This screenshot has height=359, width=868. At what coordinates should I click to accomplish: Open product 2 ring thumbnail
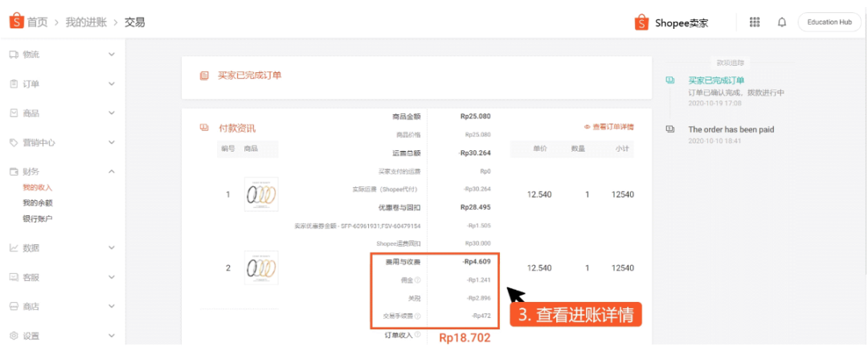(x=261, y=267)
